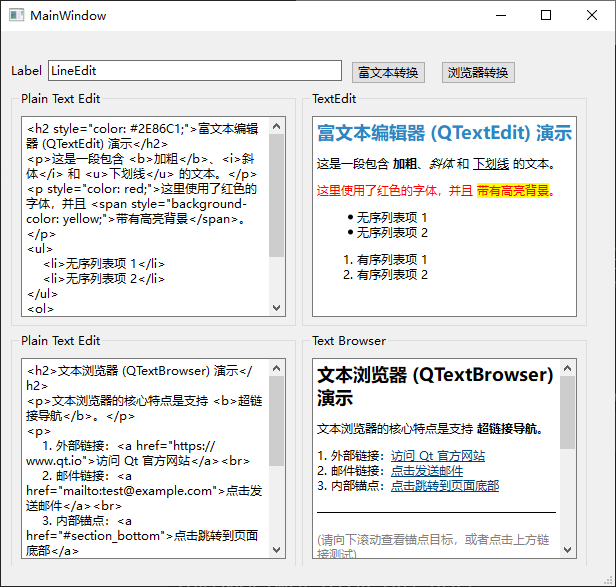
Task: Click 有序列表项 2 in the TextEdit
Action: pos(392,274)
